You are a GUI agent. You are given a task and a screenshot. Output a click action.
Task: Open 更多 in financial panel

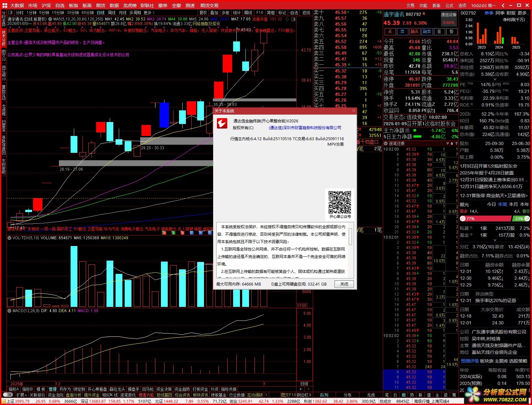[523, 13]
